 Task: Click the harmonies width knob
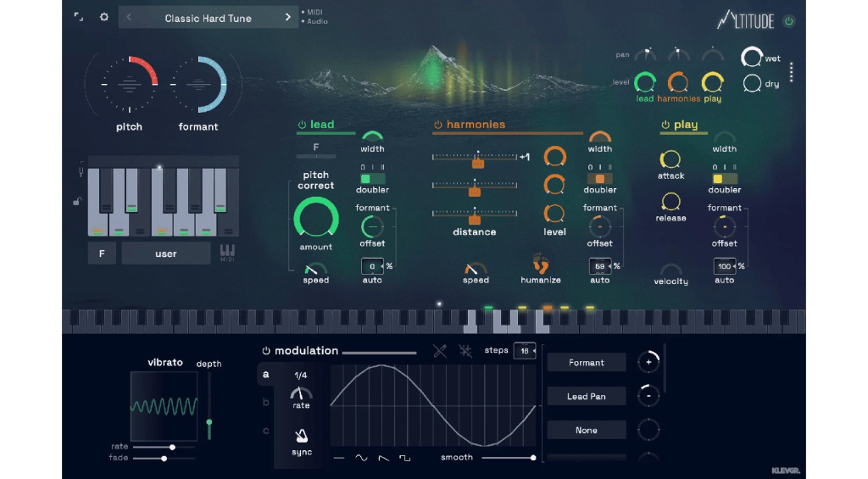click(599, 136)
